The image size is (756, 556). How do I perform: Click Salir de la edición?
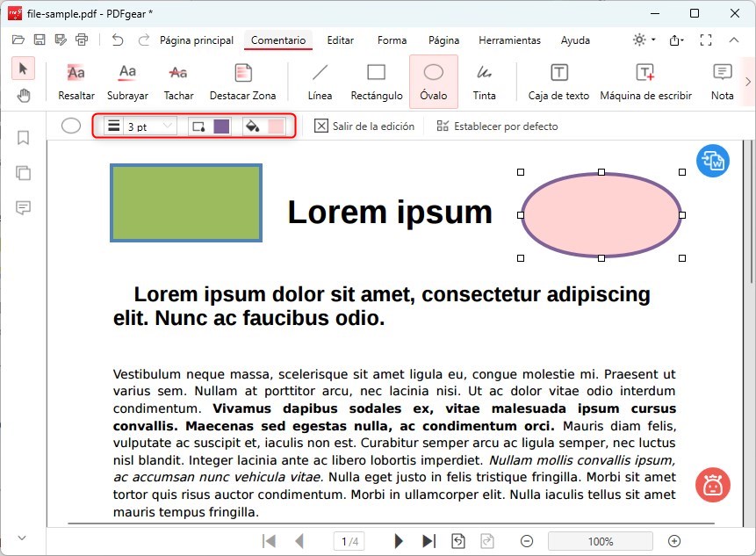[x=364, y=126]
